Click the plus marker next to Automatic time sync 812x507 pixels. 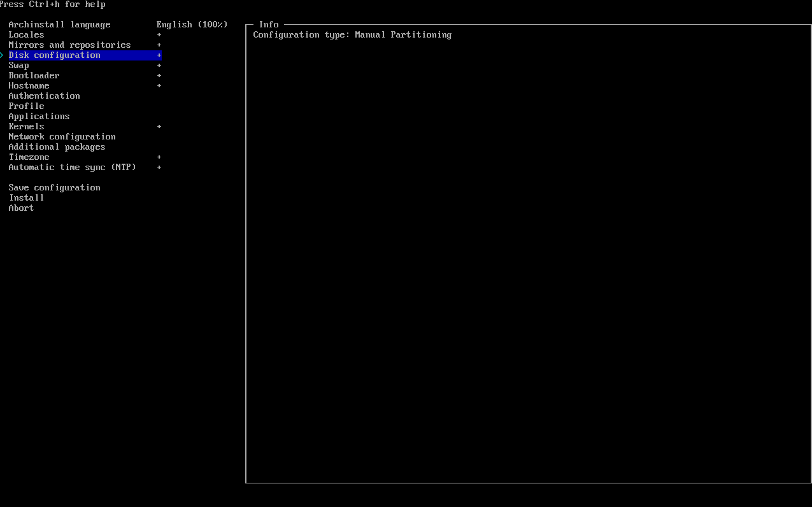click(x=159, y=167)
